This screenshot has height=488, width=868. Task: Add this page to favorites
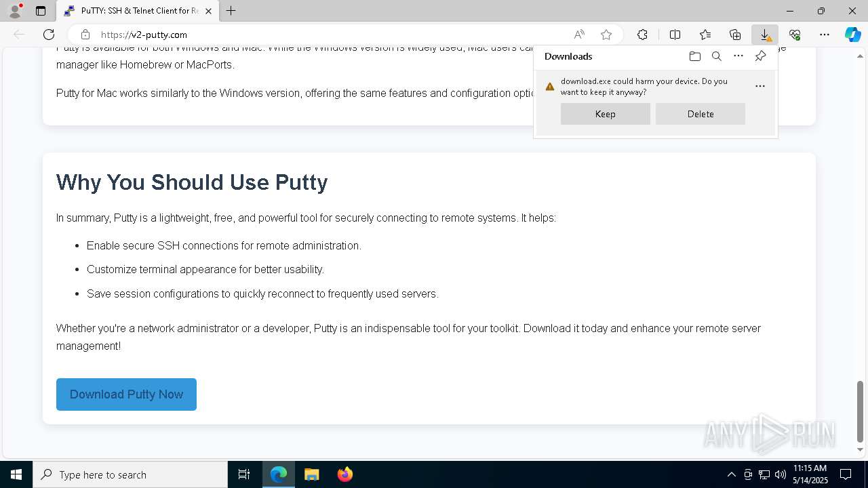click(606, 35)
